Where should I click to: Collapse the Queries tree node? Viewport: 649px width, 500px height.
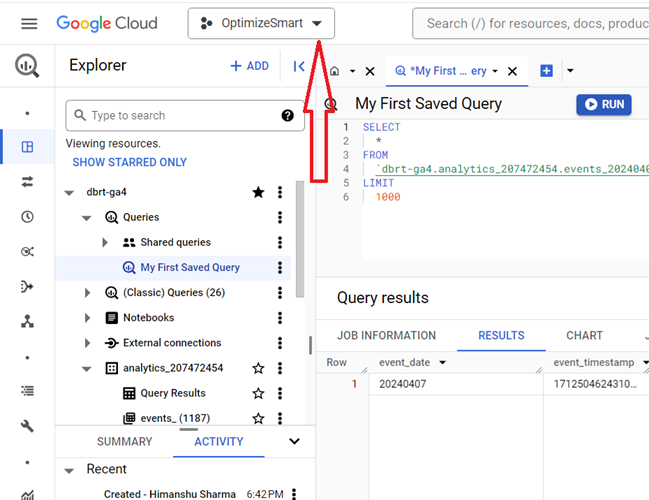click(87, 218)
